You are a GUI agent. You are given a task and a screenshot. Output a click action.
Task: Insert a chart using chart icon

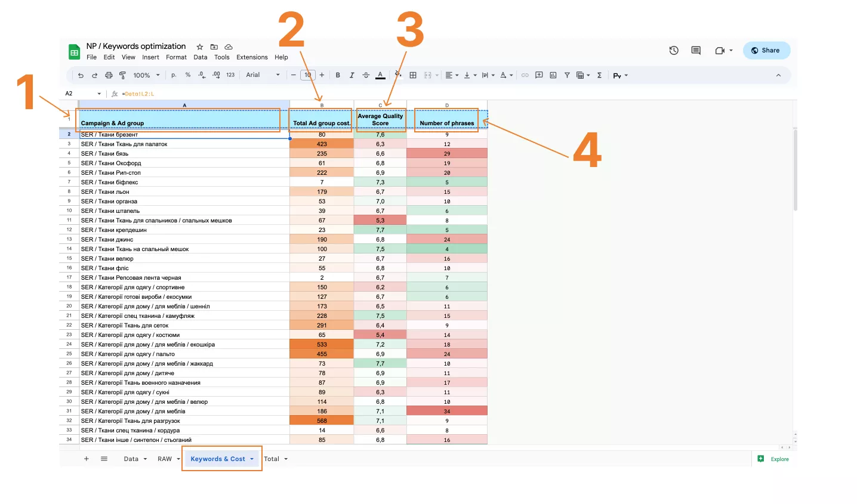tap(553, 75)
